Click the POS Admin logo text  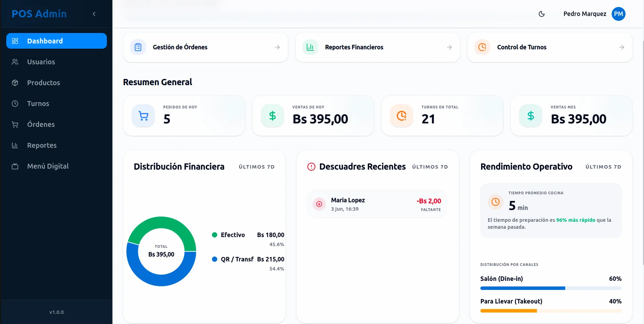tap(39, 14)
